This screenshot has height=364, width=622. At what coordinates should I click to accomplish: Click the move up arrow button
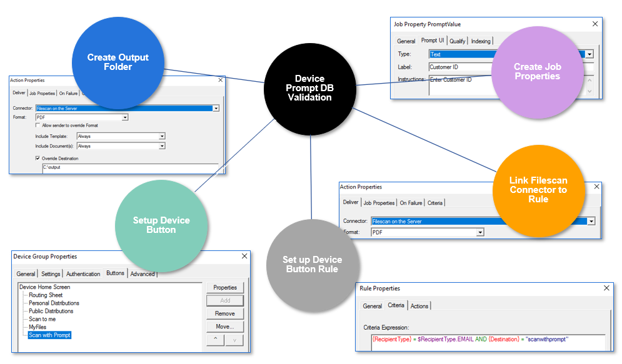[x=216, y=340]
